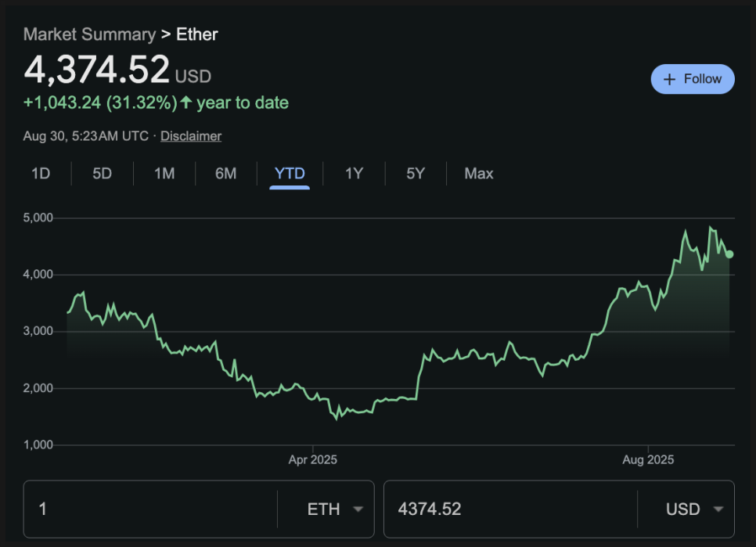Click the current price dot on chart
The image size is (756, 547).
point(729,254)
